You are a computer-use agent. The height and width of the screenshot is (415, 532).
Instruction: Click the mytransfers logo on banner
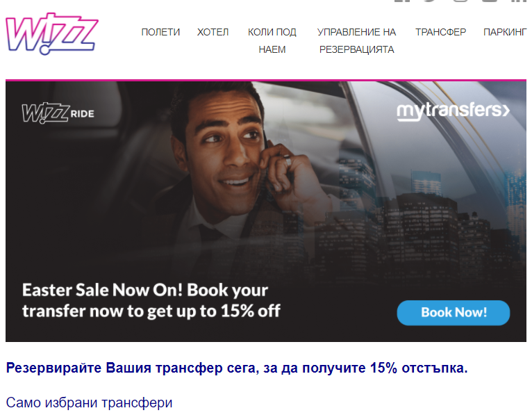[454, 111]
